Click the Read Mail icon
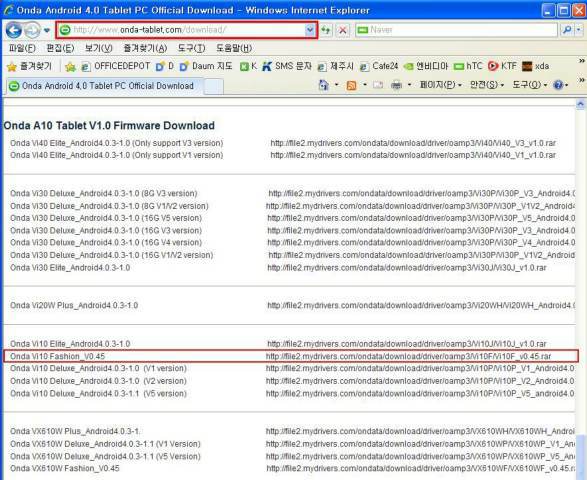587x480 pixels. [378, 85]
